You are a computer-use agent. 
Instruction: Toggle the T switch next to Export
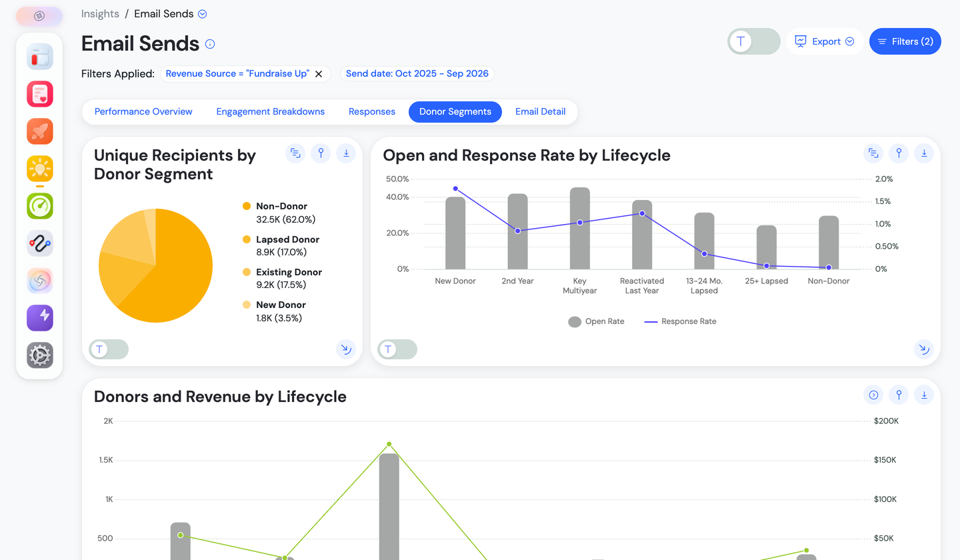754,41
